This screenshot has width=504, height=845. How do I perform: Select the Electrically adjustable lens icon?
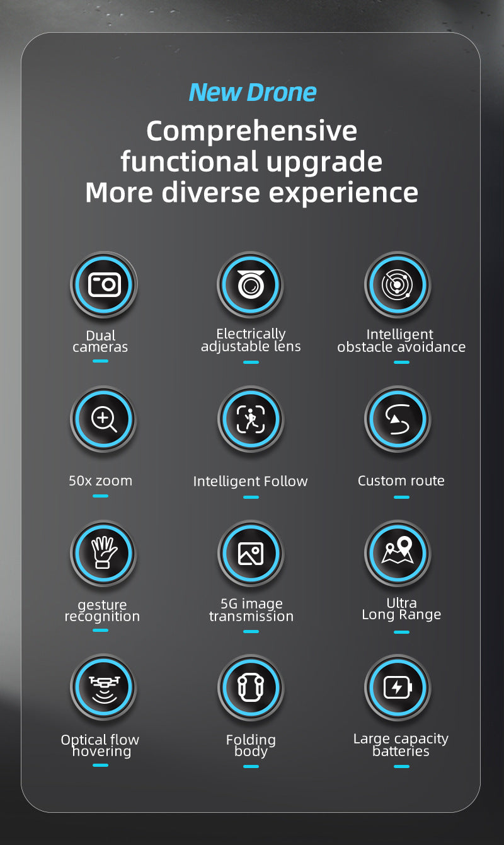point(251,285)
